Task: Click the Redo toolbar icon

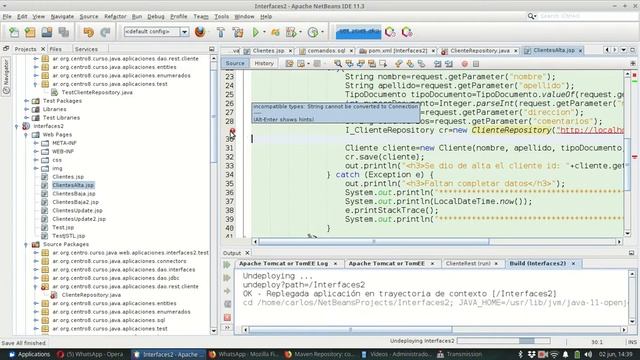Action: tap(105, 32)
